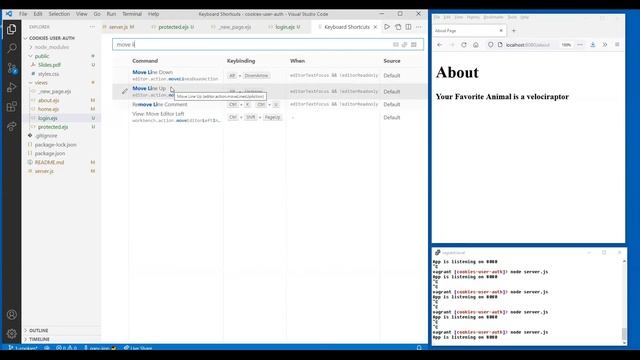Open the Explorer view in activity bar
The height and width of the screenshot is (360, 640).
(x=12, y=29)
